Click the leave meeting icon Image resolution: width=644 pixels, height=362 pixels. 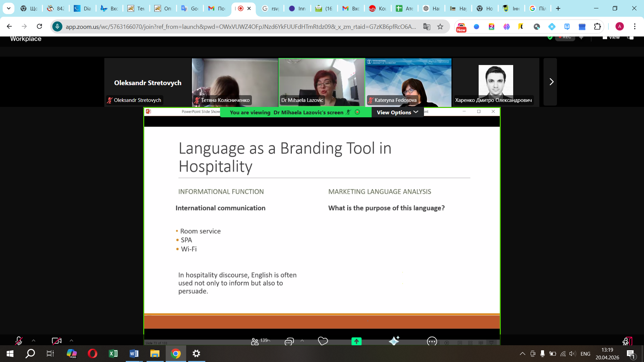(x=627, y=341)
